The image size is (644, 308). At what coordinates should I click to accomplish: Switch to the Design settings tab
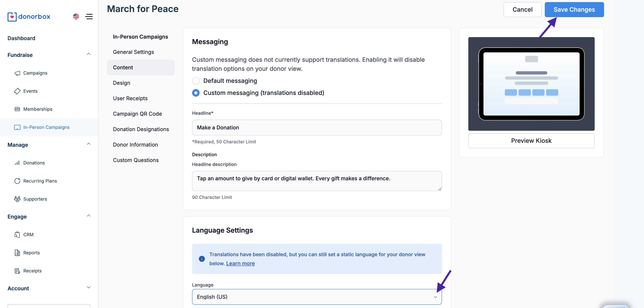point(121,83)
